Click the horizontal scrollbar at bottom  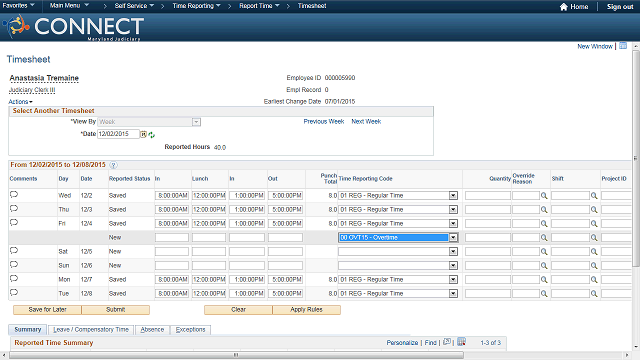(236, 355)
